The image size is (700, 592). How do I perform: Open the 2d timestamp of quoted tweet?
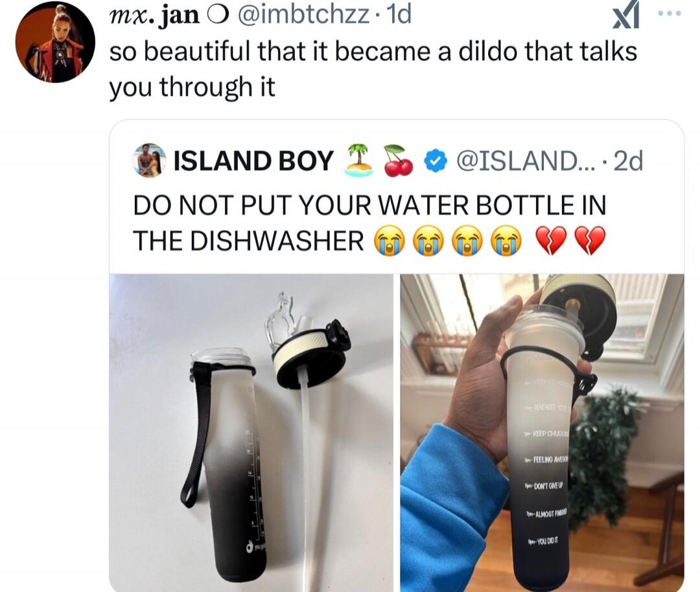tap(629, 161)
